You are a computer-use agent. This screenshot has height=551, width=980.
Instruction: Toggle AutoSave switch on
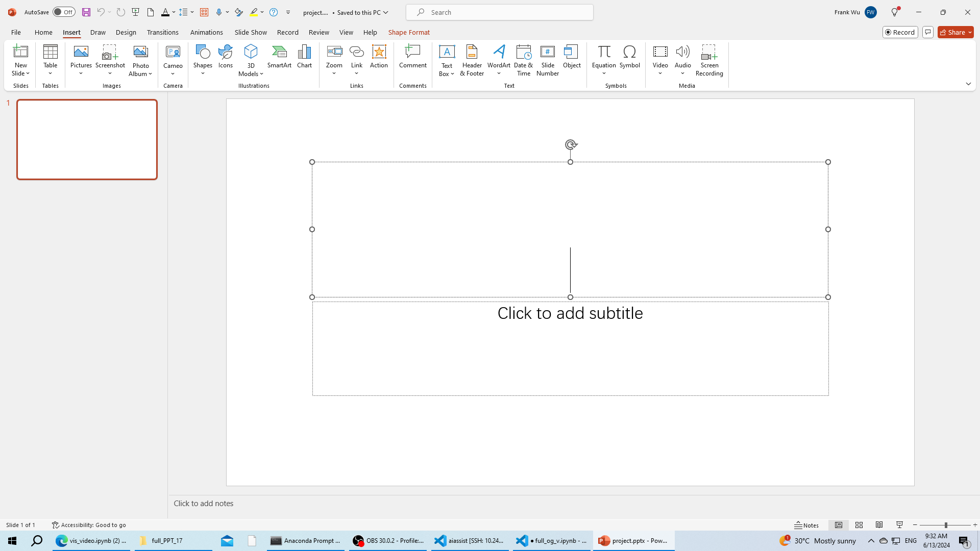(x=64, y=12)
